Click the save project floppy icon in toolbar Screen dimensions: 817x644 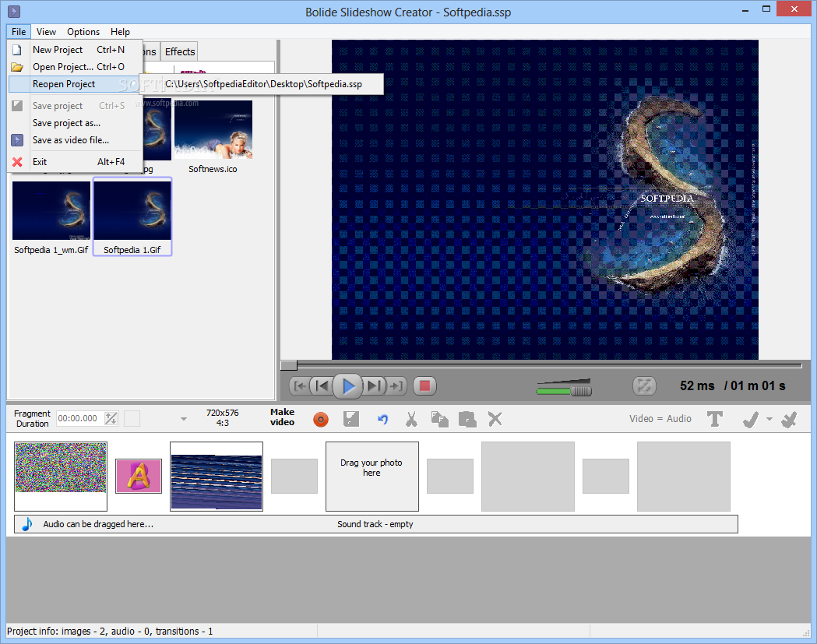(351, 419)
